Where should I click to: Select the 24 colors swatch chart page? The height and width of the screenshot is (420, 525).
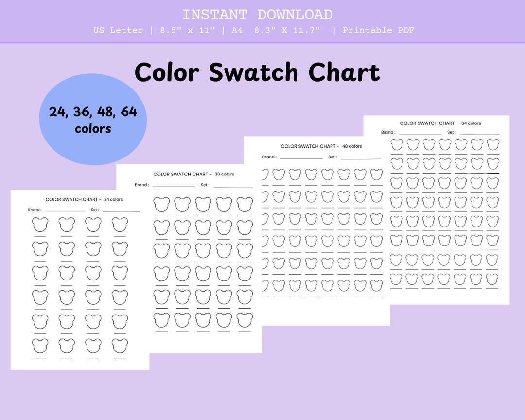[80, 280]
